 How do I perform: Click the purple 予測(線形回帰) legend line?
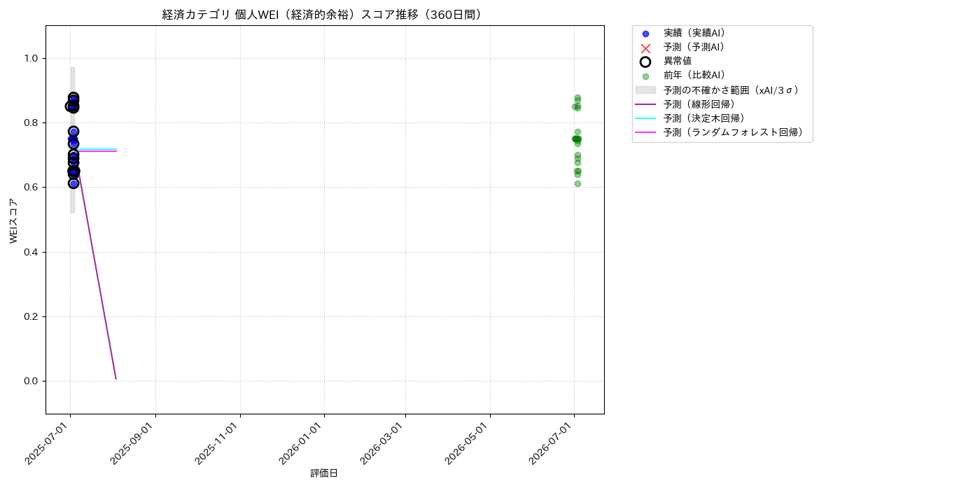pos(645,104)
